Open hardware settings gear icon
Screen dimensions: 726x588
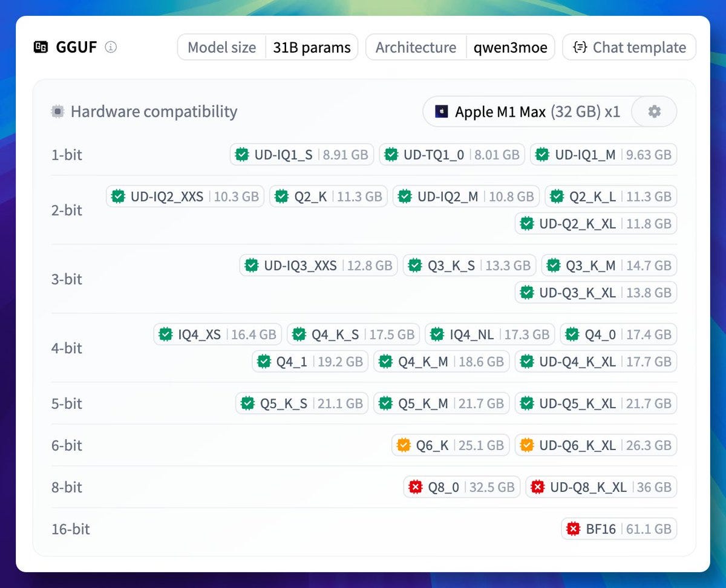tap(654, 112)
